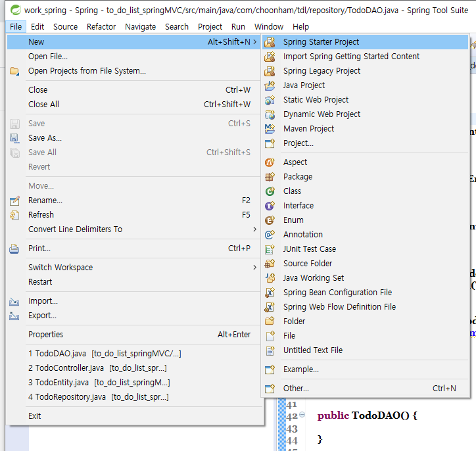Open the Window menu
The height and width of the screenshot is (451, 476).
(x=269, y=27)
